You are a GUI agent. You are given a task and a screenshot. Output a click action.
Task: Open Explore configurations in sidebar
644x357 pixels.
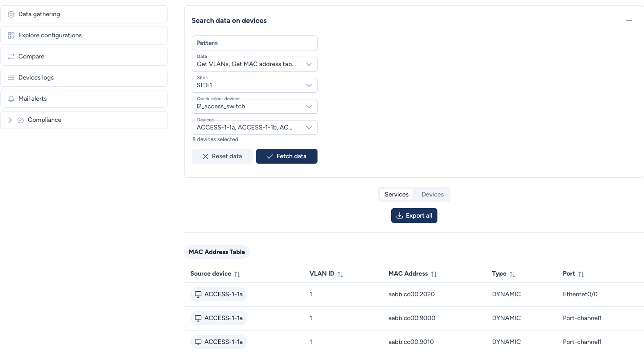coord(50,36)
